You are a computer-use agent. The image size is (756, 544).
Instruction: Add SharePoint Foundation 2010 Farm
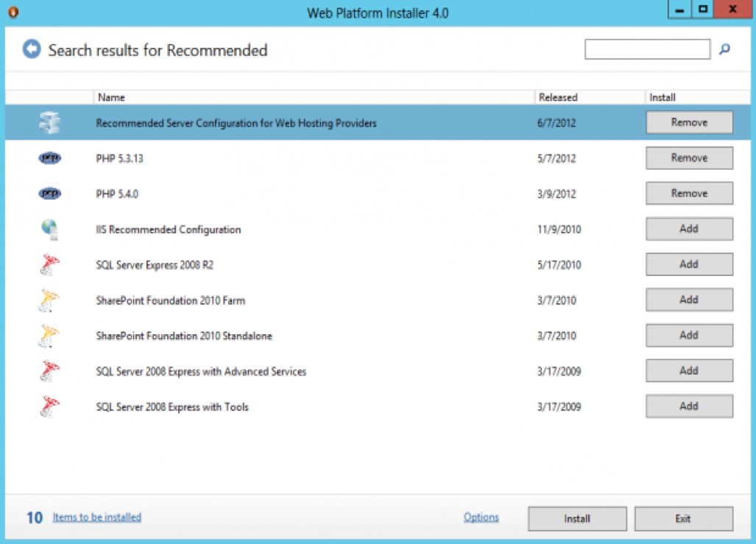coord(689,300)
